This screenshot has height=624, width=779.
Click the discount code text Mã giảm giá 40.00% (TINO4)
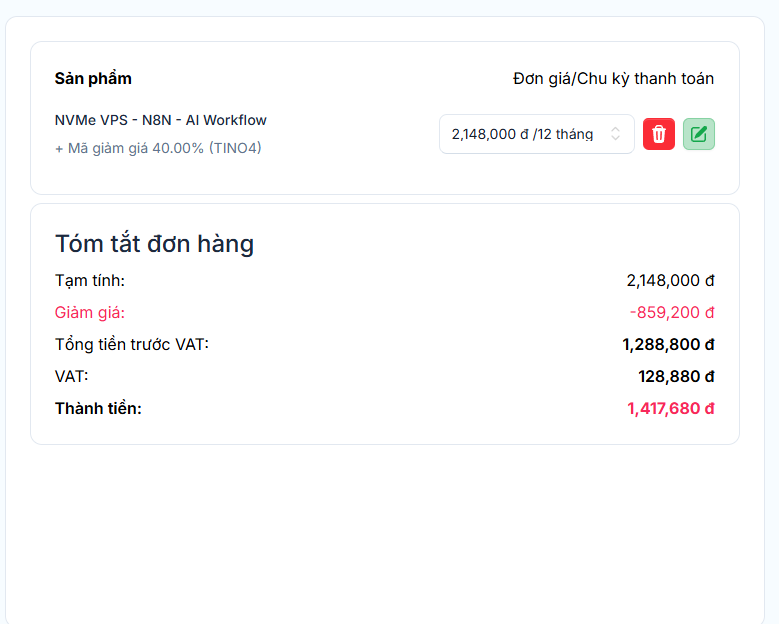[x=164, y=148]
